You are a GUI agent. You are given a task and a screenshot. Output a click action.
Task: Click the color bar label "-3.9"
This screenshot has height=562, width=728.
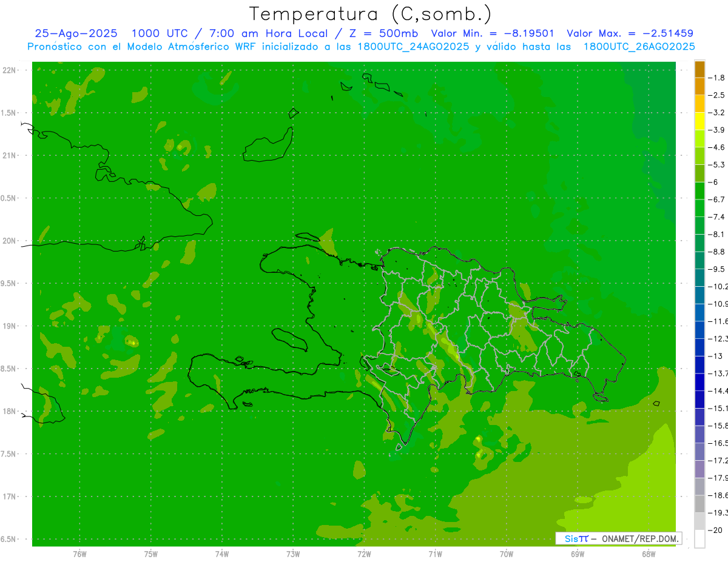tap(716, 130)
